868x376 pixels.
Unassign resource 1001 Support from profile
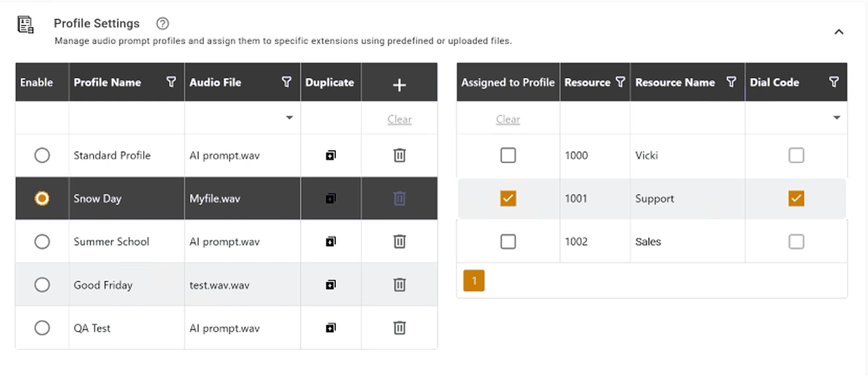point(508,198)
